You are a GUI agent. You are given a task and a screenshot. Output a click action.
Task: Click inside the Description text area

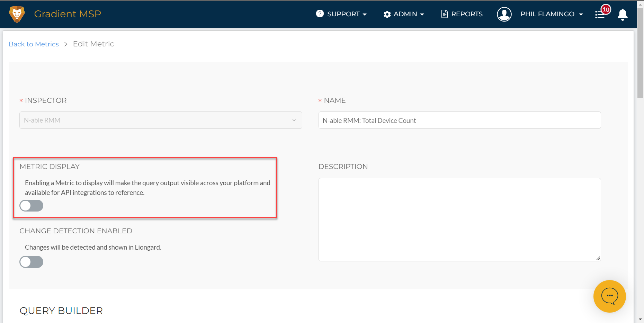click(x=459, y=219)
